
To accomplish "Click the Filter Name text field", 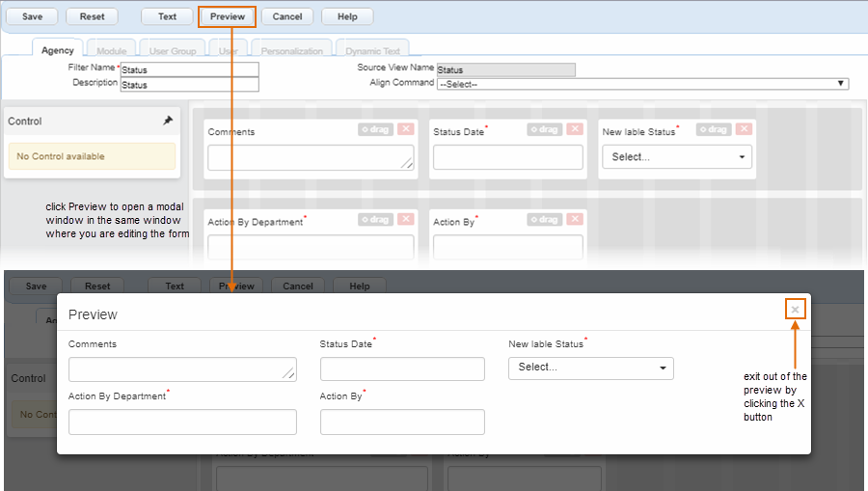I will pyautogui.click(x=189, y=69).
